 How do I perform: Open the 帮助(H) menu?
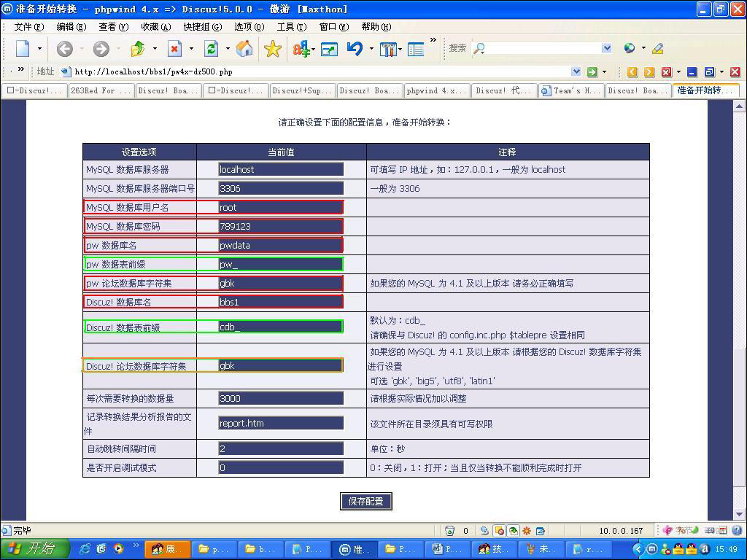click(376, 27)
